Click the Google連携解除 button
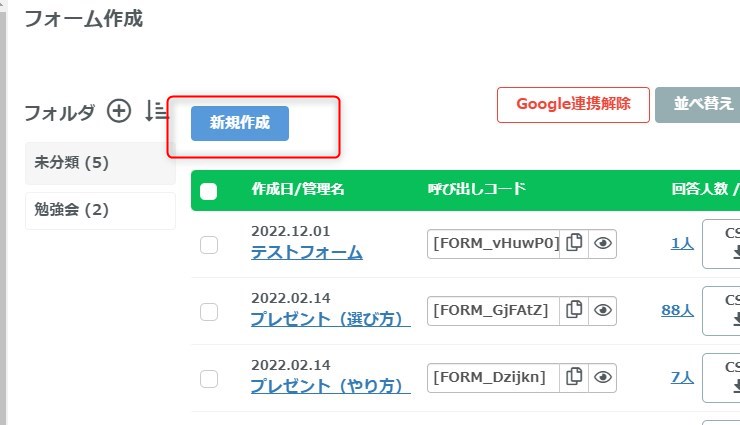 coord(573,104)
